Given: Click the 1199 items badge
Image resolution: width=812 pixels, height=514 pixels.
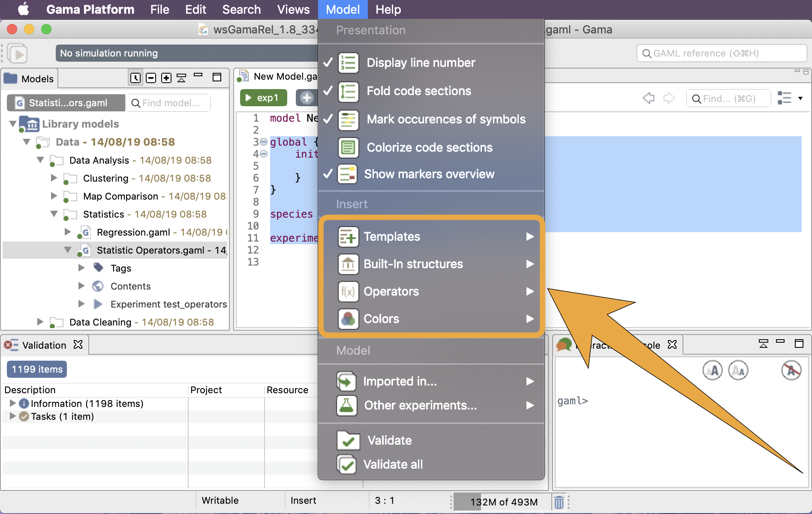Looking at the screenshot, I should coord(37,369).
